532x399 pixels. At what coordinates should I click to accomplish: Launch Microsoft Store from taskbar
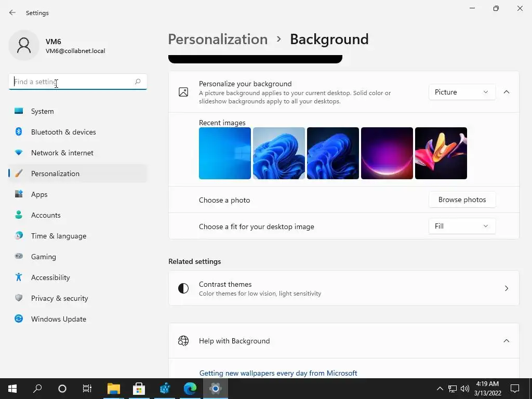[139, 389]
